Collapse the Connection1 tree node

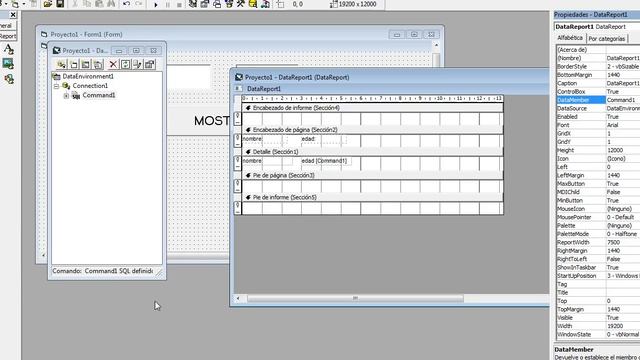pos(56,86)
